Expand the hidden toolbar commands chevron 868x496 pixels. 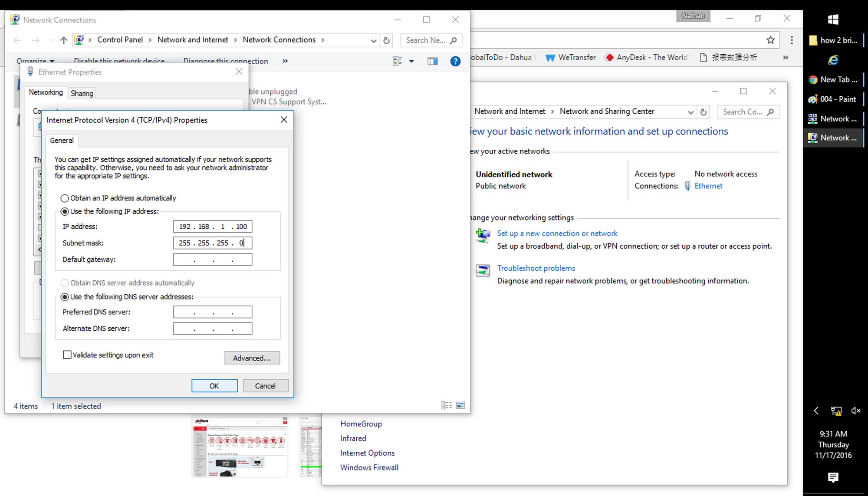coord(285,61)
